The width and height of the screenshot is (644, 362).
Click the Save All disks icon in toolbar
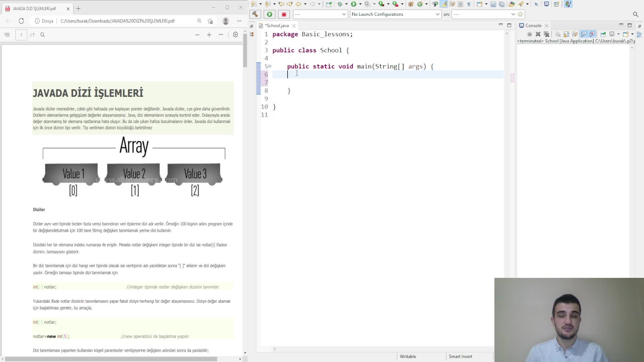[502, 4]
